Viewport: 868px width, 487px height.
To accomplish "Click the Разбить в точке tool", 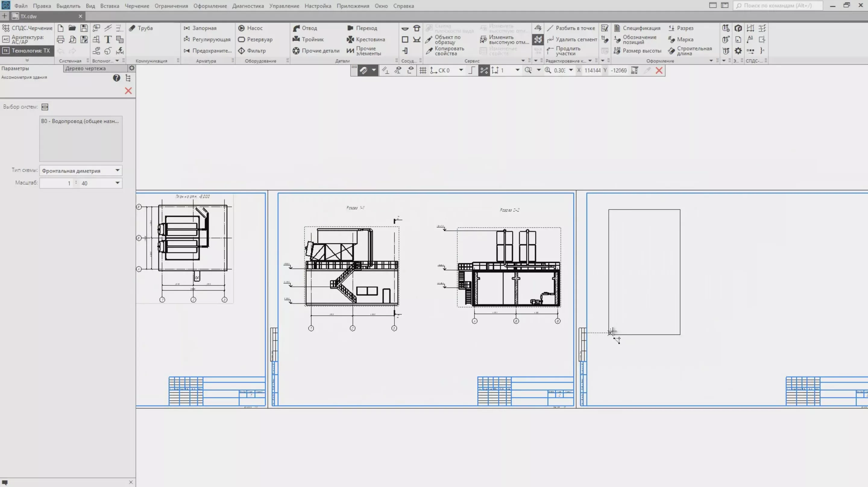I will 571,28.
